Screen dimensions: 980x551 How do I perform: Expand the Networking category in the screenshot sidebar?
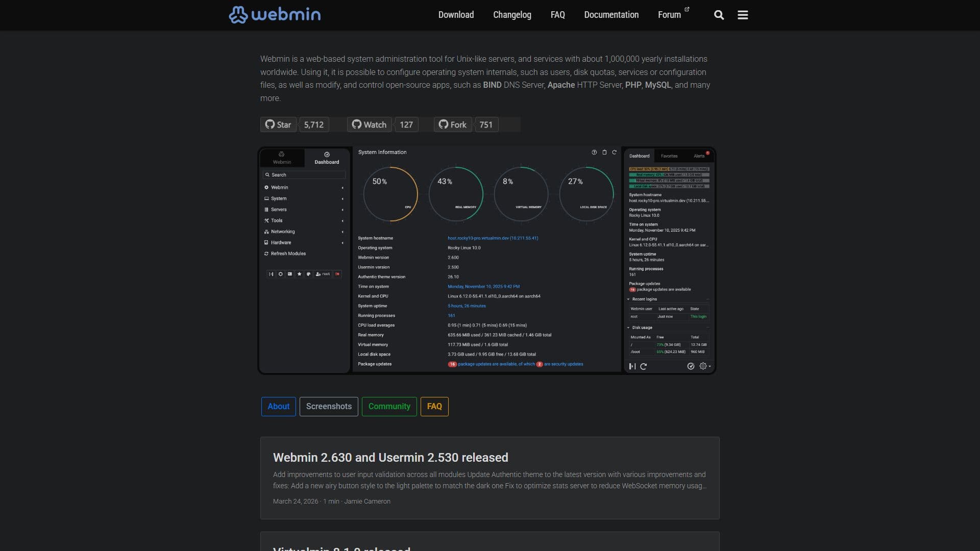(x=304, y=232)
